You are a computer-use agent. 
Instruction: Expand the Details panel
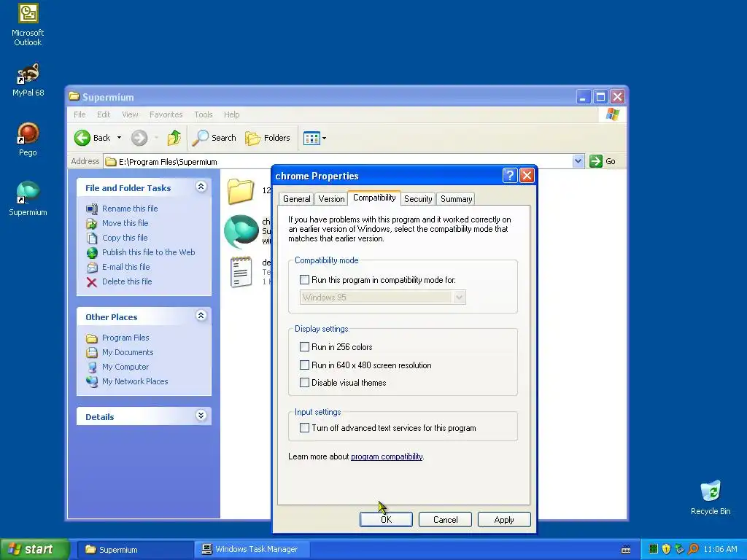pos(201,415)
